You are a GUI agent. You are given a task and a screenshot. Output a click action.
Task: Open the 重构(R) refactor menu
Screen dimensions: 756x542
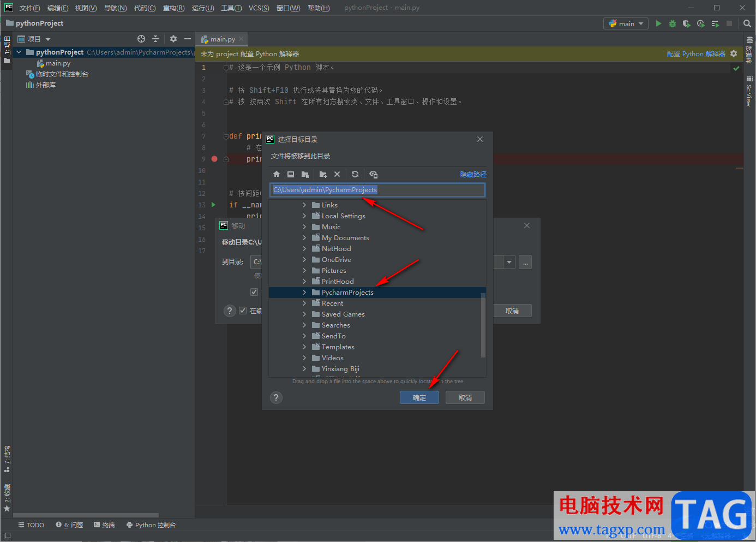[x=173, y=8]
